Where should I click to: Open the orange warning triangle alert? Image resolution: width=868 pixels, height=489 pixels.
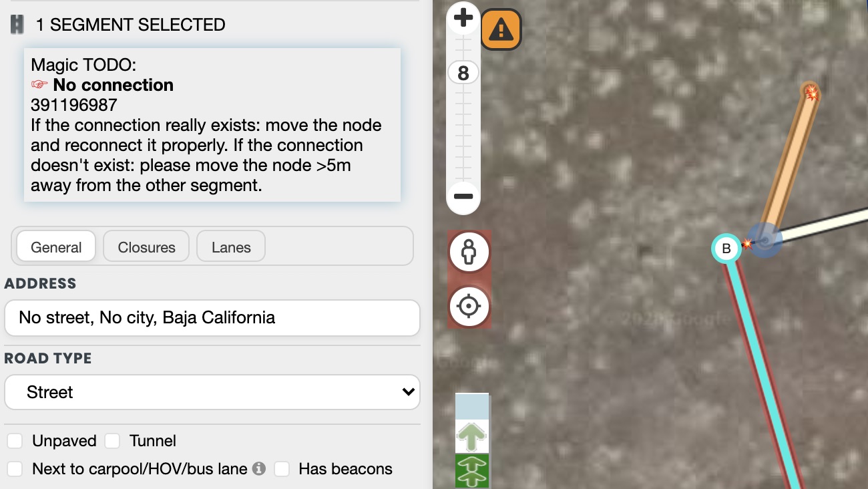click(x=501, y=29)
